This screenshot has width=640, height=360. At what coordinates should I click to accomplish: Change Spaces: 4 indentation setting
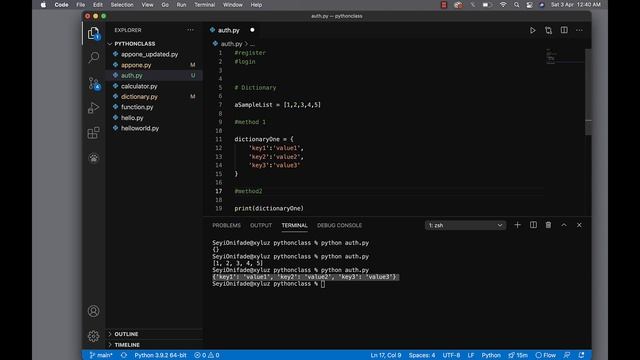click(422, 355)
